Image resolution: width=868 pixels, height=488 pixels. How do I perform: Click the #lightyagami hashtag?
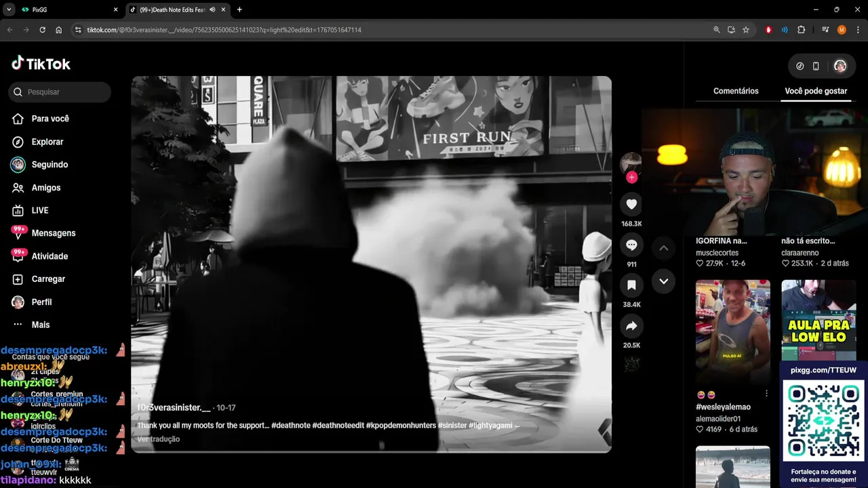point(490,426)
